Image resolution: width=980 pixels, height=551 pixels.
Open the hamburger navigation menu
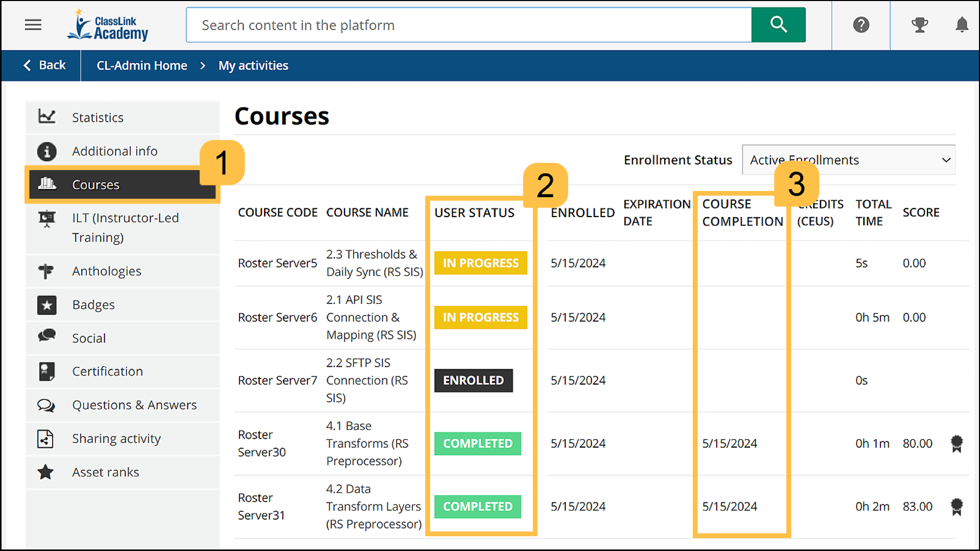pyautogui.click(x=33, y=25)
